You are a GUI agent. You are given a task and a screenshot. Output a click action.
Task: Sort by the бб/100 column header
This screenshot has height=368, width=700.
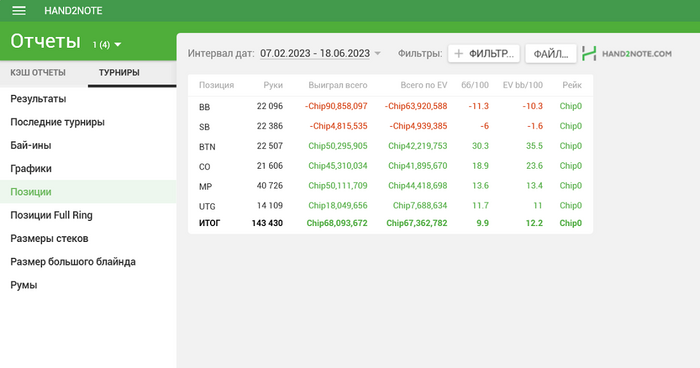pos(475,85)
